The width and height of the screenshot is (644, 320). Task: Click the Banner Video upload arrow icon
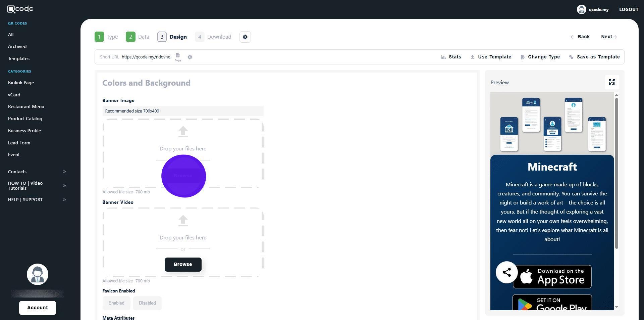pyautogui.click(x=183, y=221)
